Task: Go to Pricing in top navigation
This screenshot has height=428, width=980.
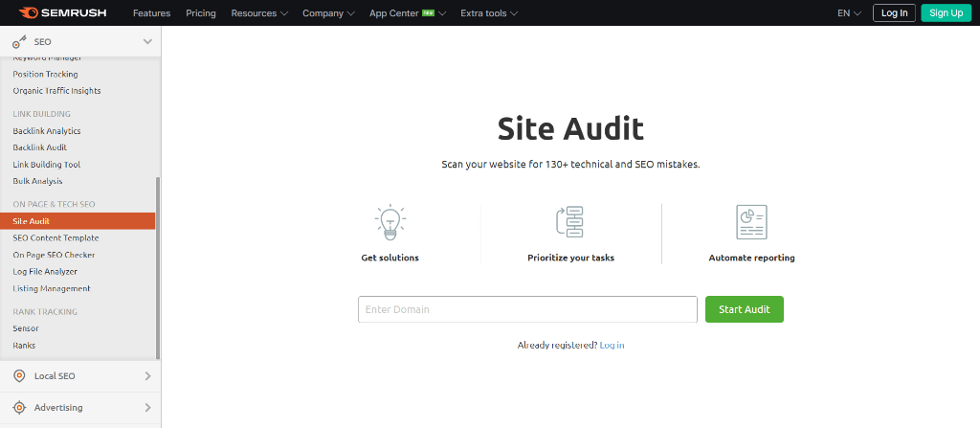Action: (201, 13)
